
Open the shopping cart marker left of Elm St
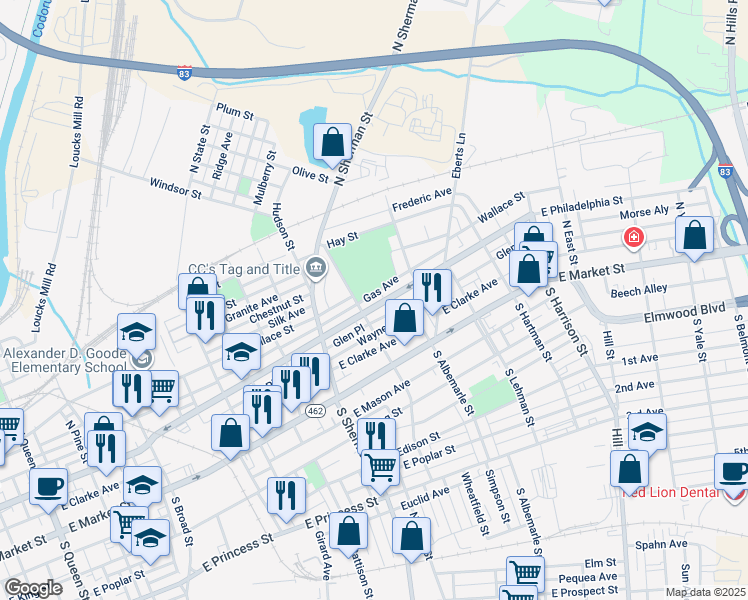[525, 572]
